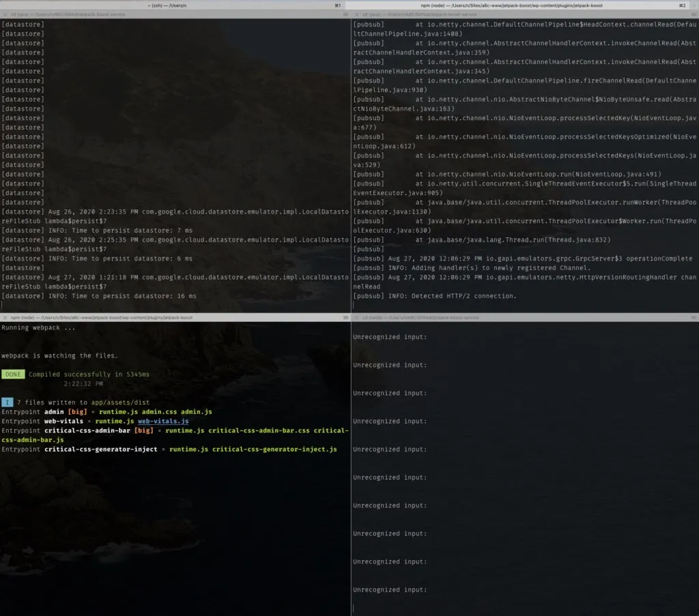Click the bold 'web-vitals' entrypoint name

coord(63,421)
